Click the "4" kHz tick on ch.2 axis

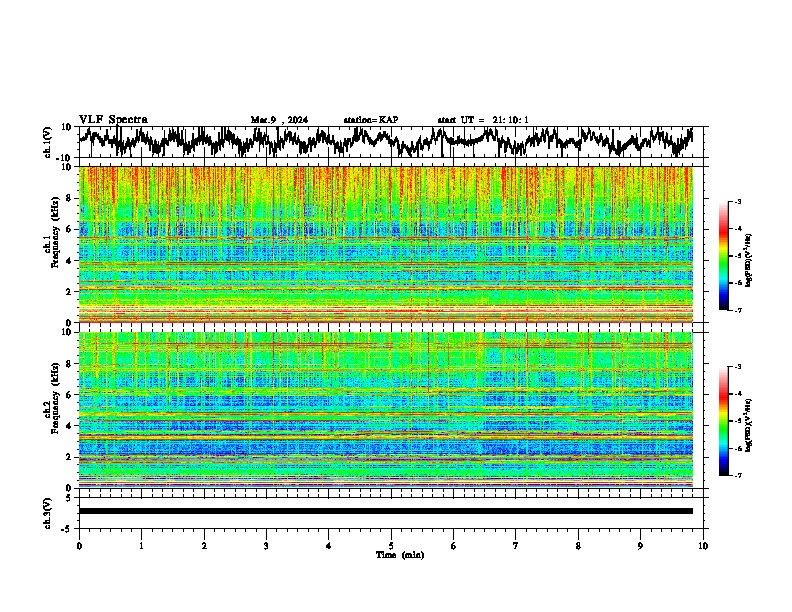(x=70, y=426)
